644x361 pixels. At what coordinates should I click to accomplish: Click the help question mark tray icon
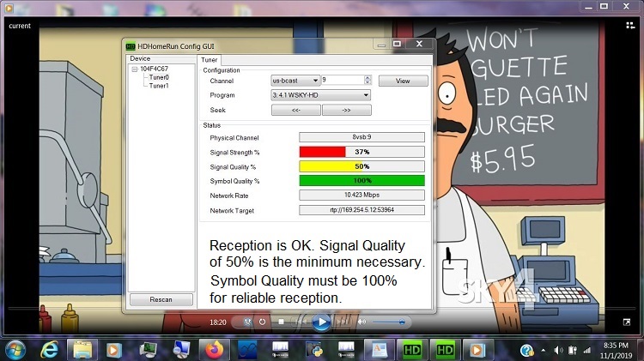526,351
